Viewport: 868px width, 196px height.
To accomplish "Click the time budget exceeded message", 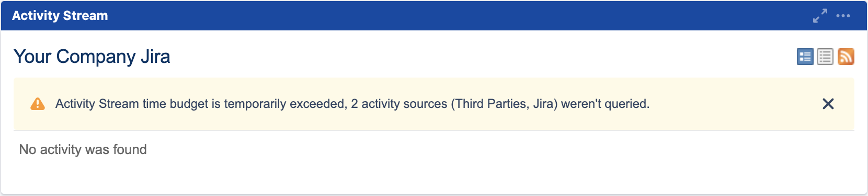I will pyautogui.click(x=352, y=104).
